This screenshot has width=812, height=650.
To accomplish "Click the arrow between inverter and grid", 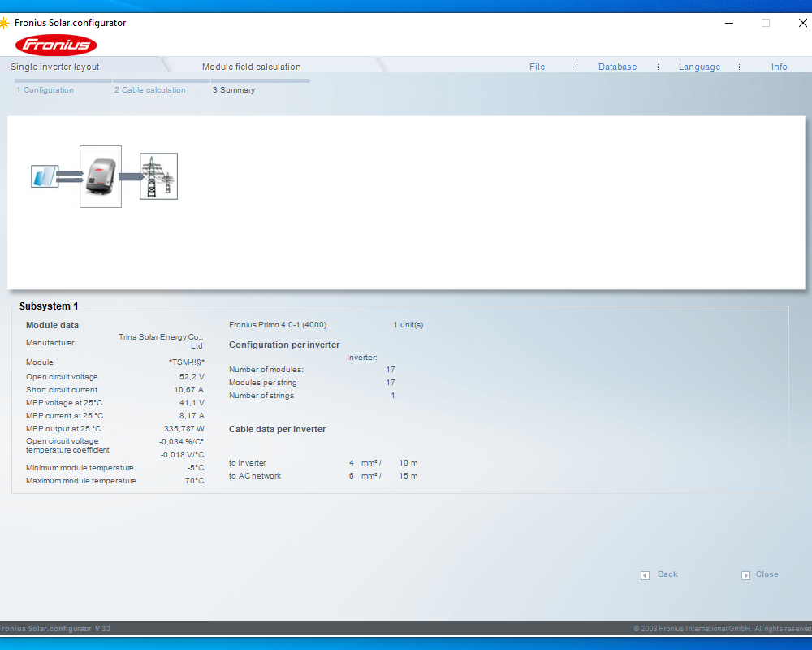I will (130, 176).
